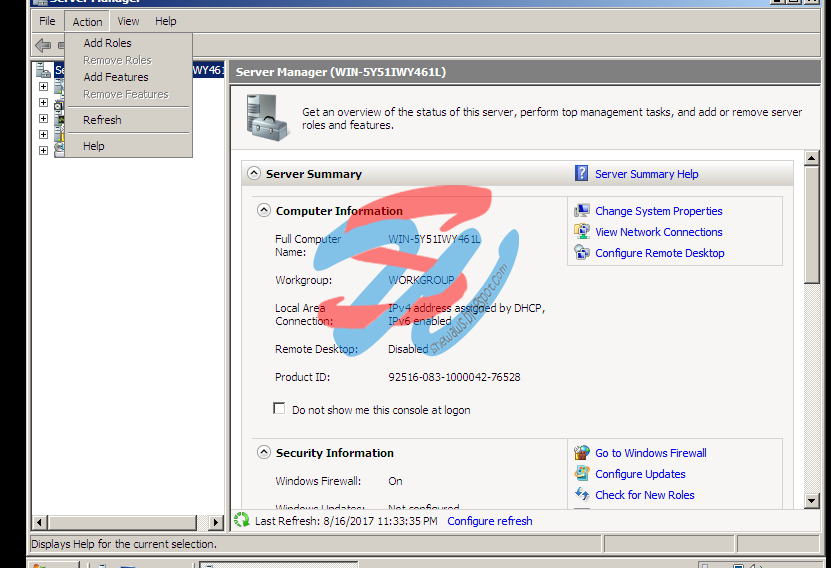The image size is (831, 568).
Task: Open View Network Connections link
Action: pyautogui.click(x=659, y=232)
